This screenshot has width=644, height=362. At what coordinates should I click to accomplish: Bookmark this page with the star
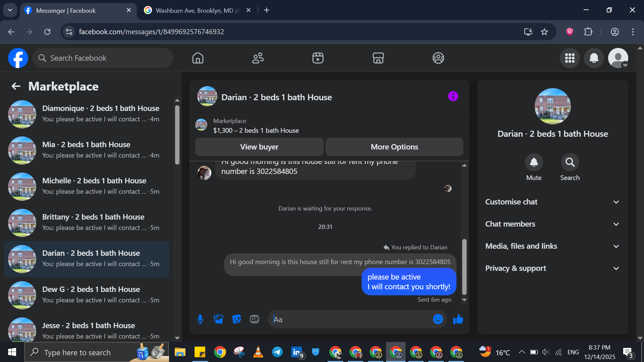[x=544, y=32]
